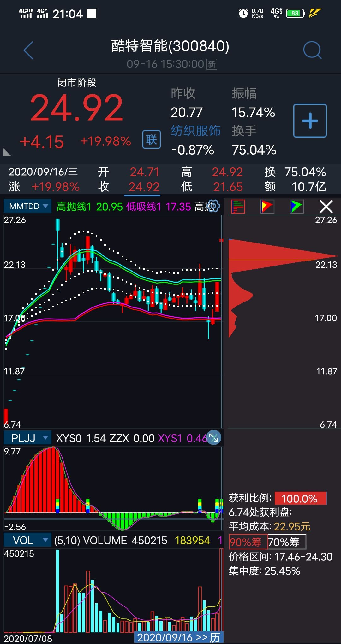Select the blue-green flame chip icon
341x644 pixels.
pyautogui.click(x=296, y=207)
